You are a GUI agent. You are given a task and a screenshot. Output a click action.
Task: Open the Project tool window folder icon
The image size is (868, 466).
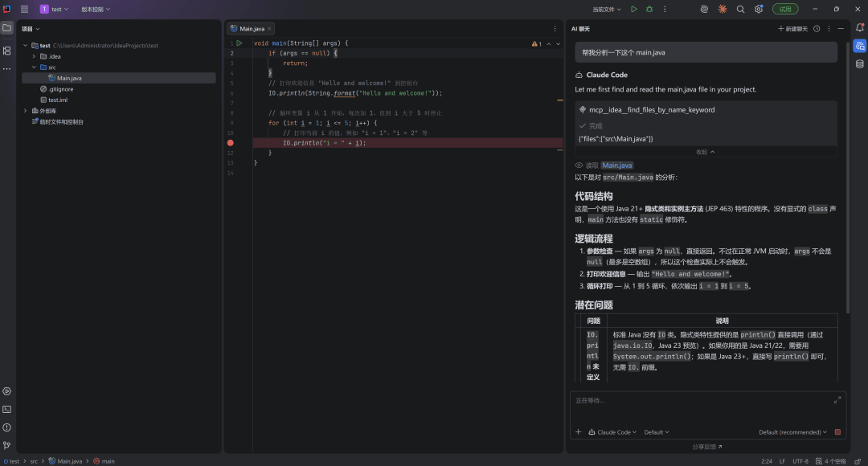point(6,27)
